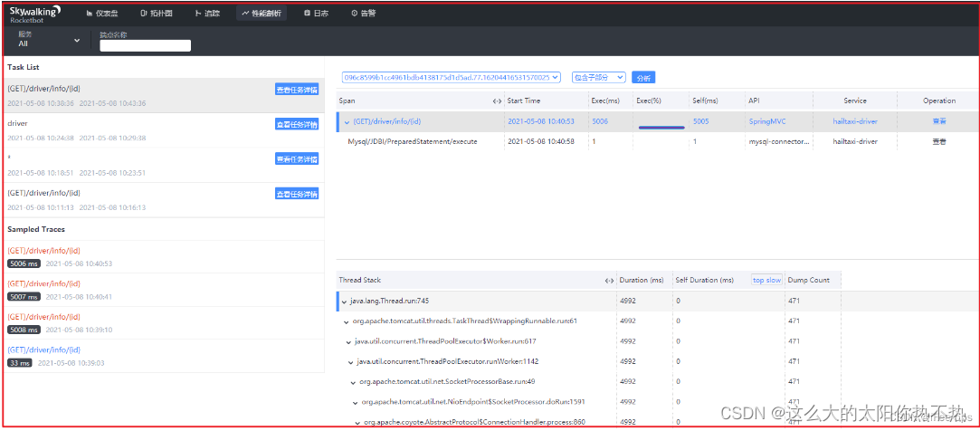Toggle Span column width expand icon
The width and height of the screenshot is (980, 431).
click(x=498, y=101)
